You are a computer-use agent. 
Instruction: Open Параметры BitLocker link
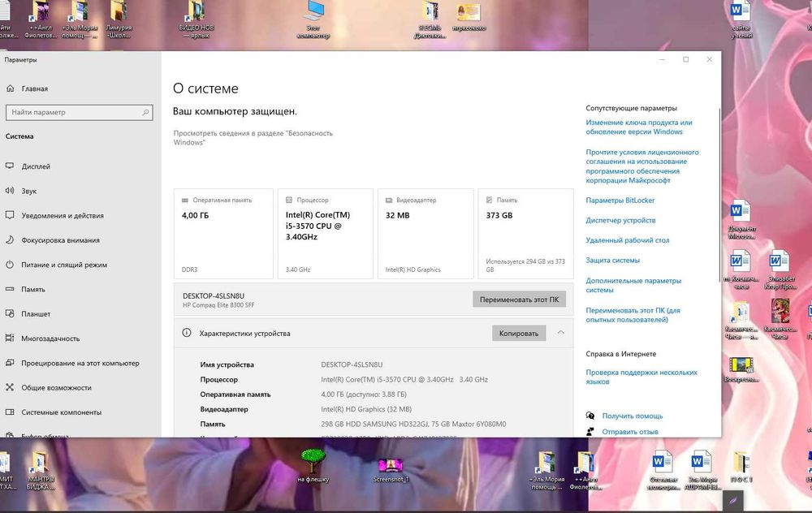[x=620, y=200]
